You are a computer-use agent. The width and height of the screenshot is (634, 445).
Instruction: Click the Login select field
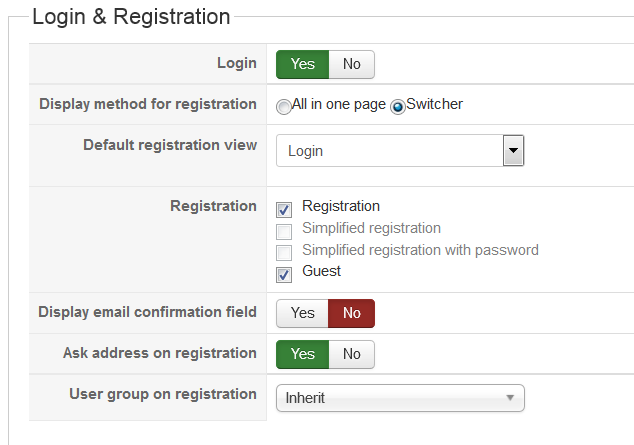tap(389, 151)
